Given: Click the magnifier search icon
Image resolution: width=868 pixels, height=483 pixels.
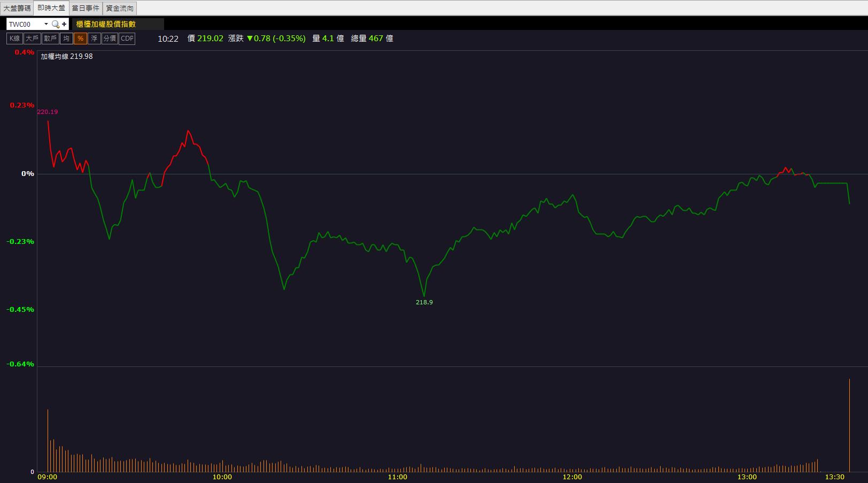Looking at the screenshot, I should [x=56, y=24].
